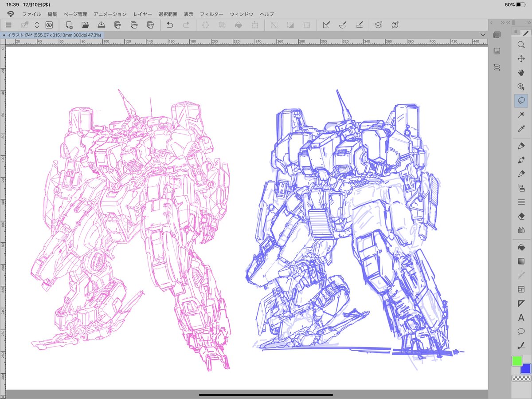Select the Gradient tool
This screenshot has width=532, height=399.
[521, 261]
